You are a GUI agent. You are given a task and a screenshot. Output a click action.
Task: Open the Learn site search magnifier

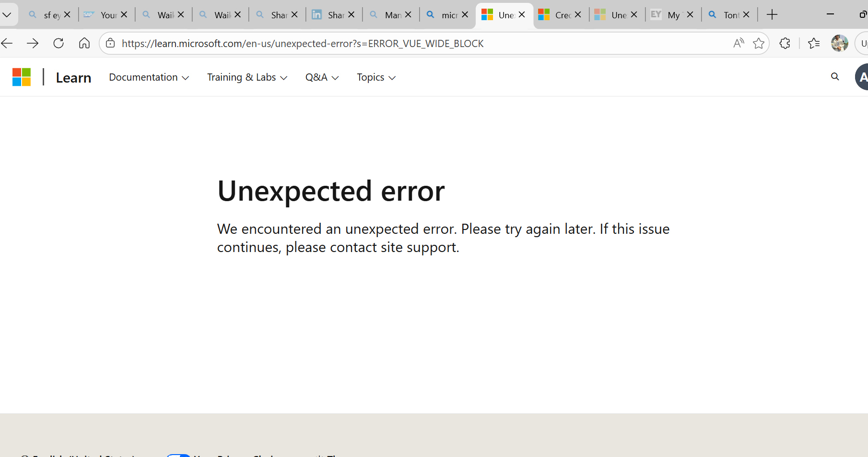(835, 77)
